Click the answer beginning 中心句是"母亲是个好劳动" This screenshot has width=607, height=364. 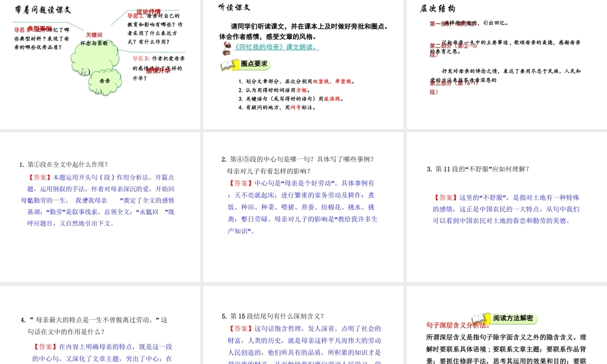(303, 207)
